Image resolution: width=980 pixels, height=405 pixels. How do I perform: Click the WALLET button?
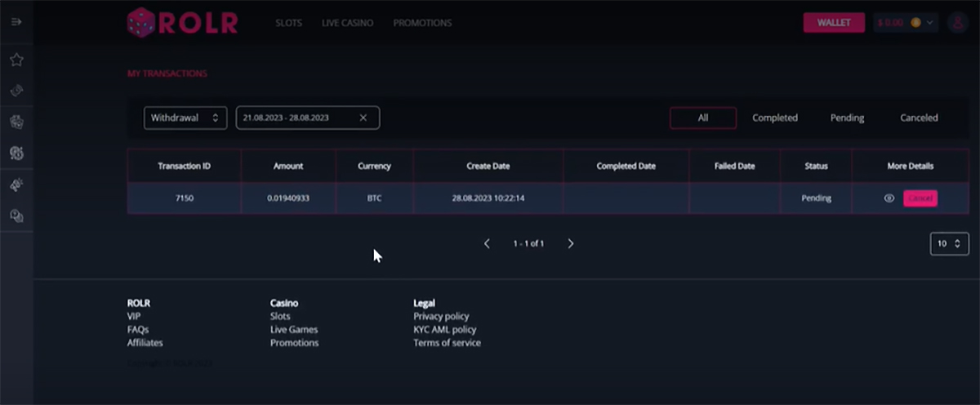(834, 23)
